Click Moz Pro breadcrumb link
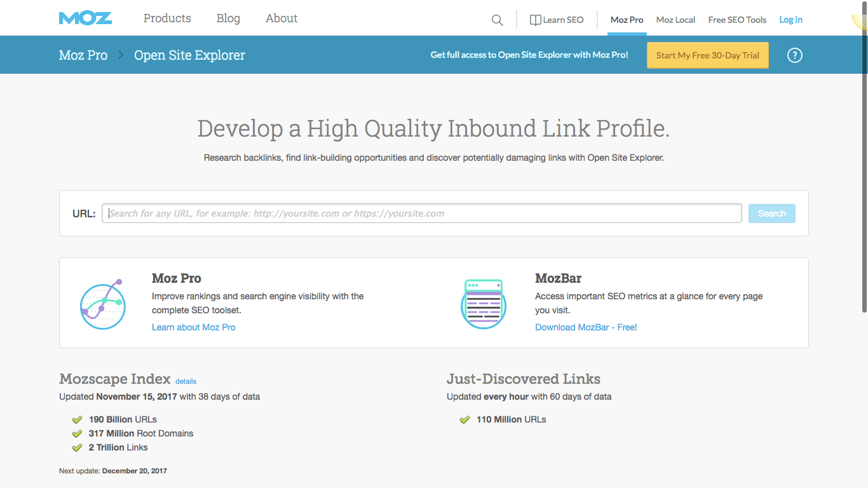 point(83,55)
